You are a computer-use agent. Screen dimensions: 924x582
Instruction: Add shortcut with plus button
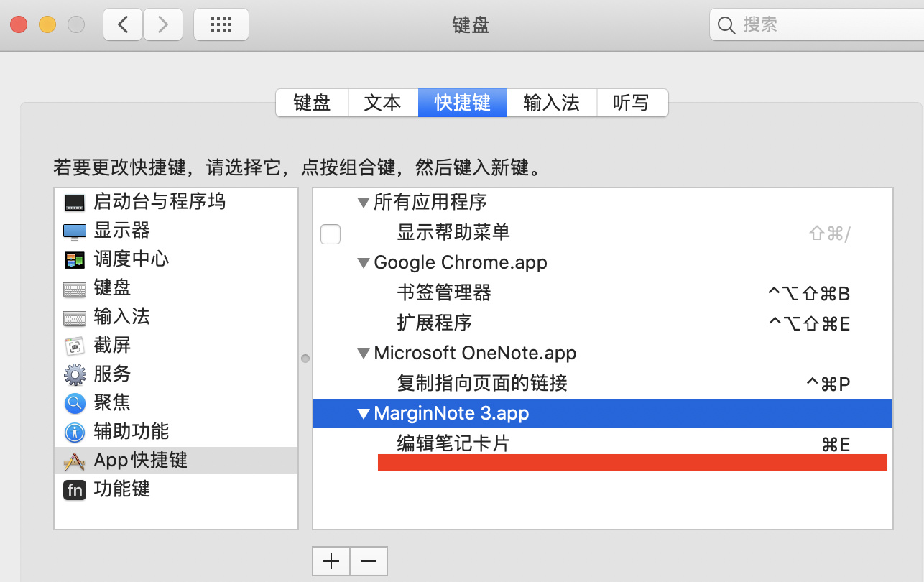tap(331, 561)
